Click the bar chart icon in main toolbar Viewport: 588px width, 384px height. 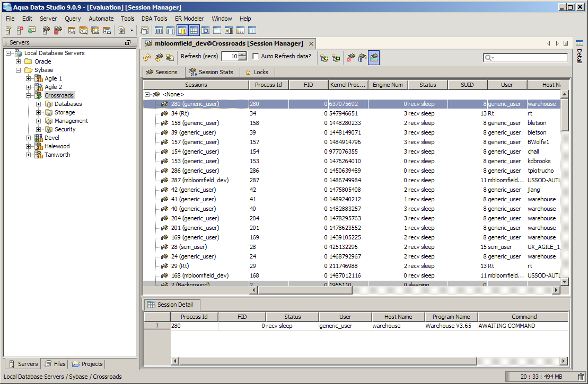click(240, 31)
